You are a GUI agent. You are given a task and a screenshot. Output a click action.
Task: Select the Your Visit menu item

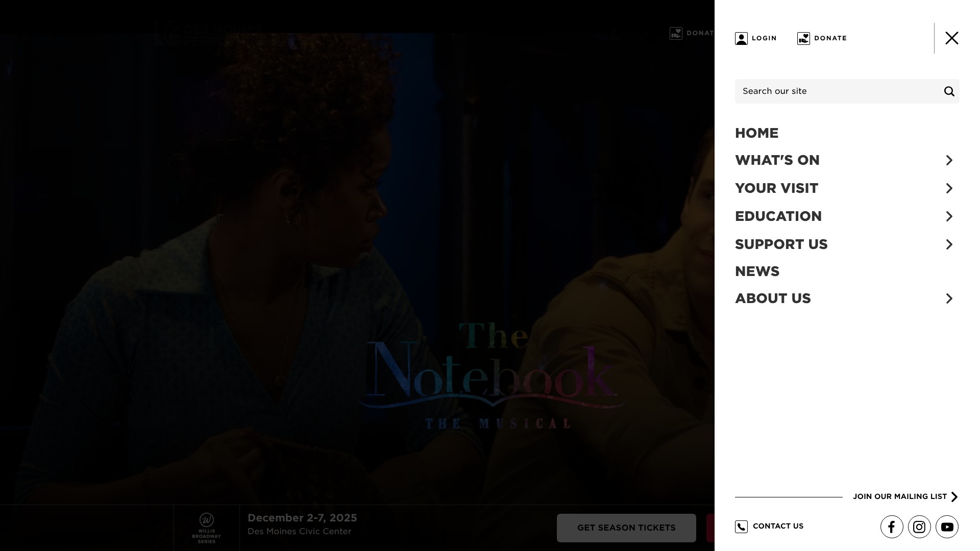pos(776,188)
